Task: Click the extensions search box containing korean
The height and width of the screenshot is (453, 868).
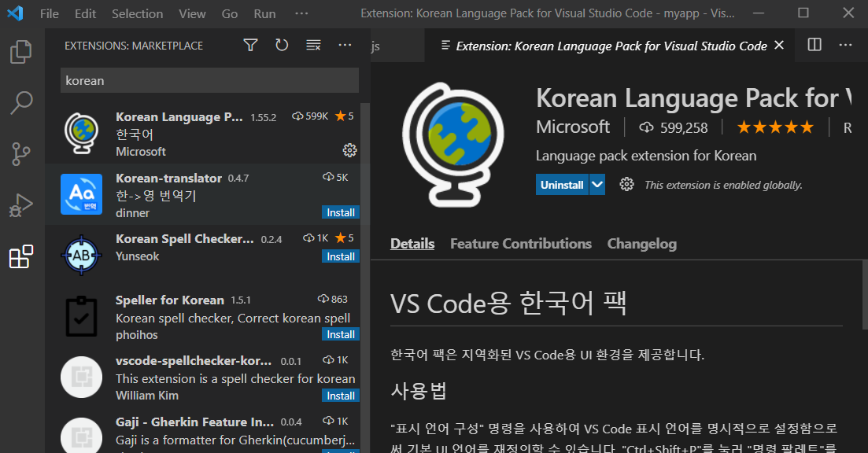Action: coord(209,80)
